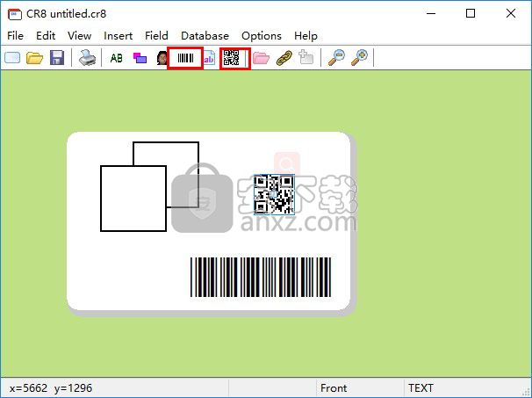This screenshot has width=532, height=398.
Task: Print the card using printer icon
Action: tap(87, 58)
